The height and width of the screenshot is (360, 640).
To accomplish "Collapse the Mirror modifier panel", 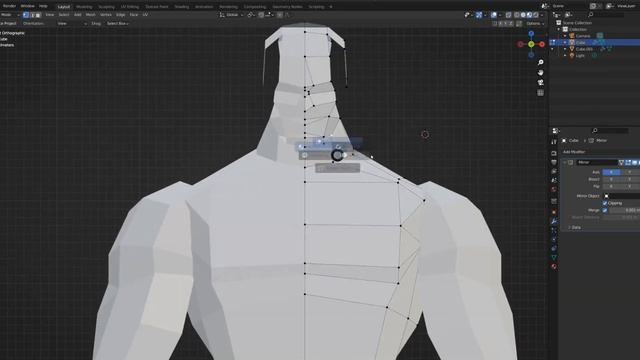I will 565,162.
